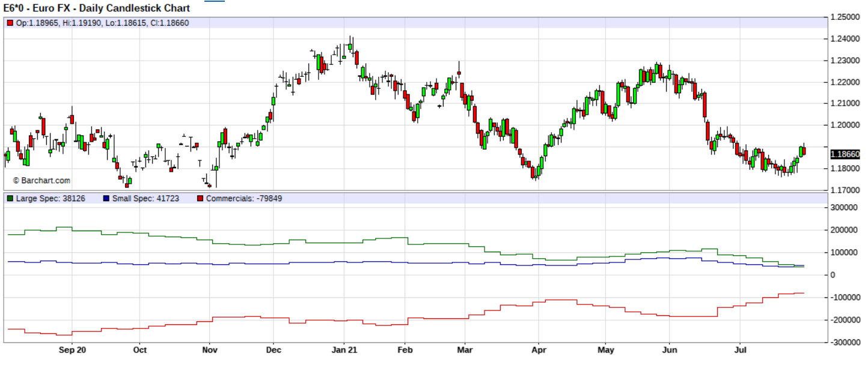Click the red candle swatch beside Op value

(x=10, y=23)
